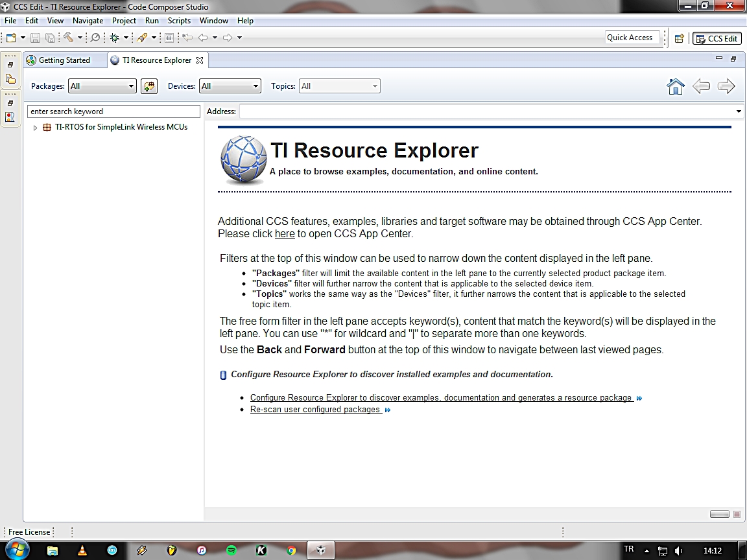Open the Help menu
This screenshot has width=747, height=560.
pos(245,21)
